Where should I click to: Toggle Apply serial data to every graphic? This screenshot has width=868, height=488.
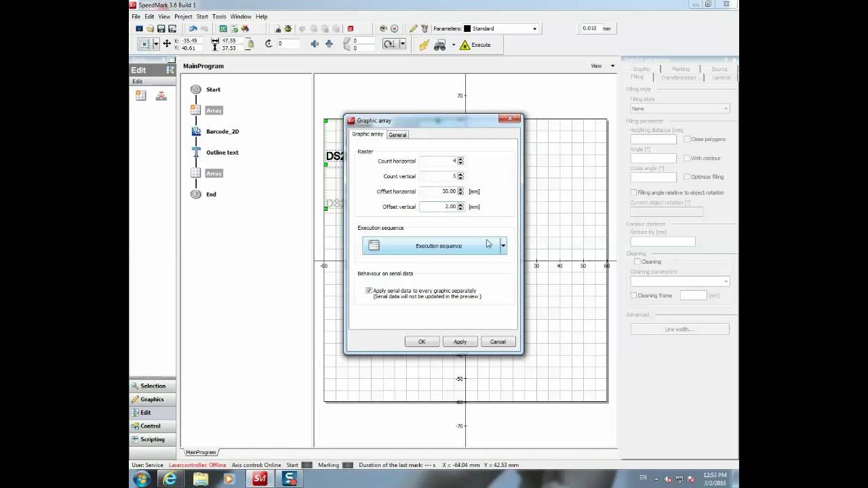click(x=369, y=291)
